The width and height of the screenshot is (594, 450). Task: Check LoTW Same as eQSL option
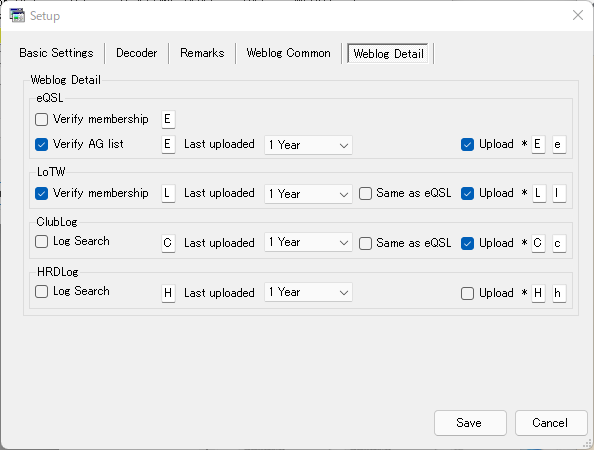pyautogui.click(x=365, y=193)
